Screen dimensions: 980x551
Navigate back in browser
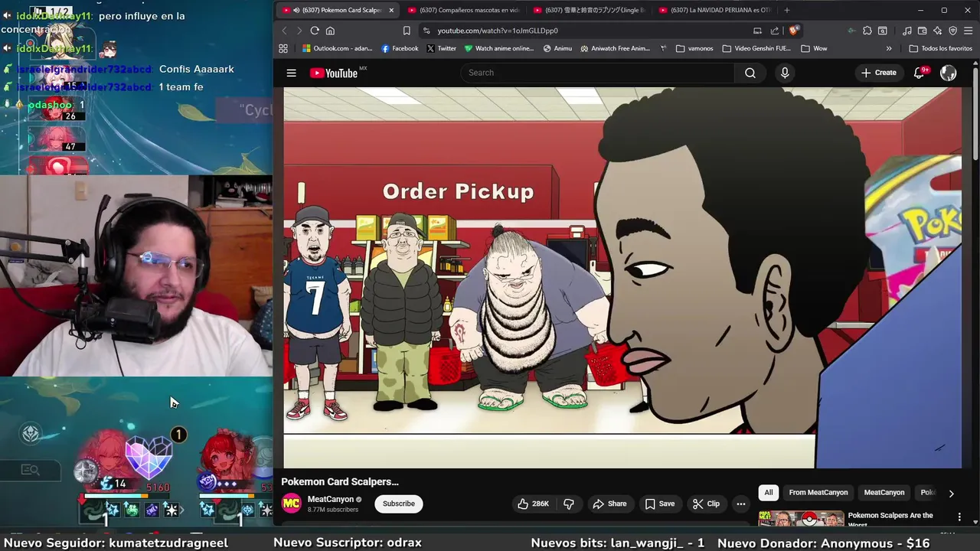tap(284, 31)
